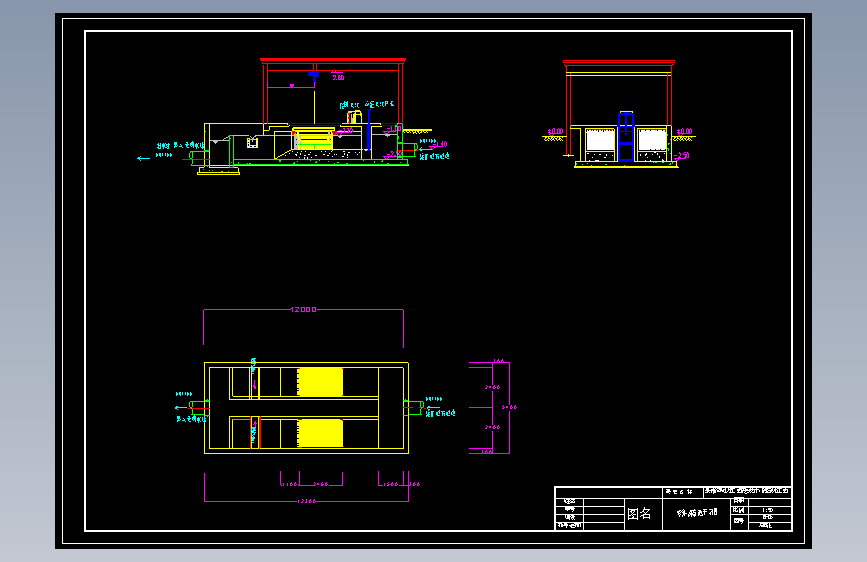The height and width of the screenshot is (562, 867).
Task: Select the red roof of side elevation
Action: 619,63
